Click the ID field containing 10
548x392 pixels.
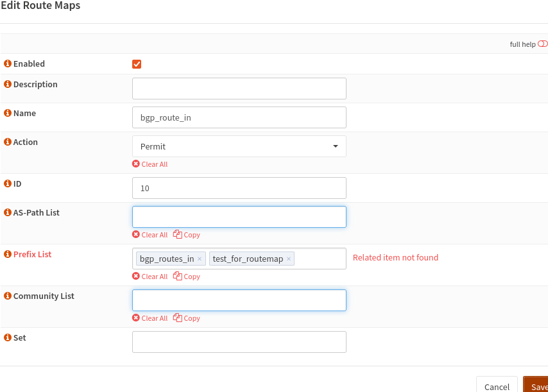[239, 188]
